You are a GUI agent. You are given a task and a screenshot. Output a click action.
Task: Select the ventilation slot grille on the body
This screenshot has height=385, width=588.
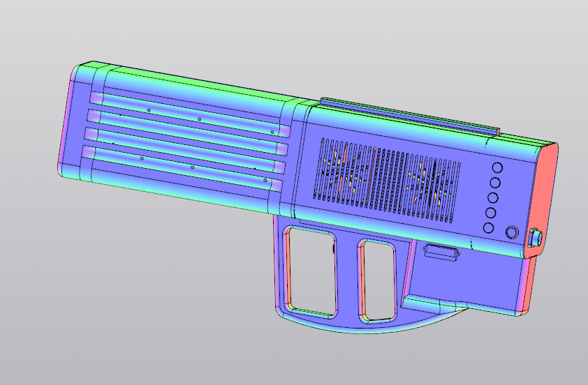coord(388,181)
